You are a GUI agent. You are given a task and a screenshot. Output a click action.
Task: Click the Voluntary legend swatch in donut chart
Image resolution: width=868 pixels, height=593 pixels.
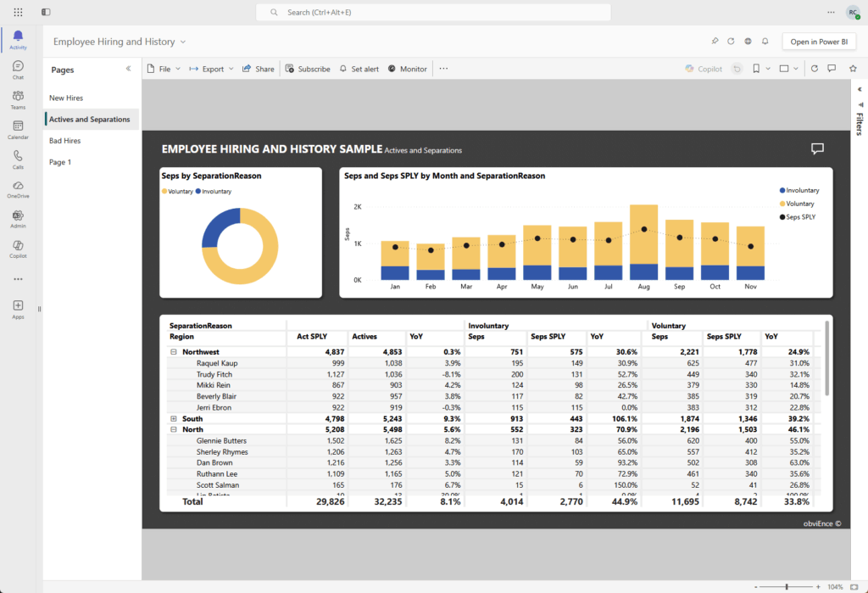point(164,191)
